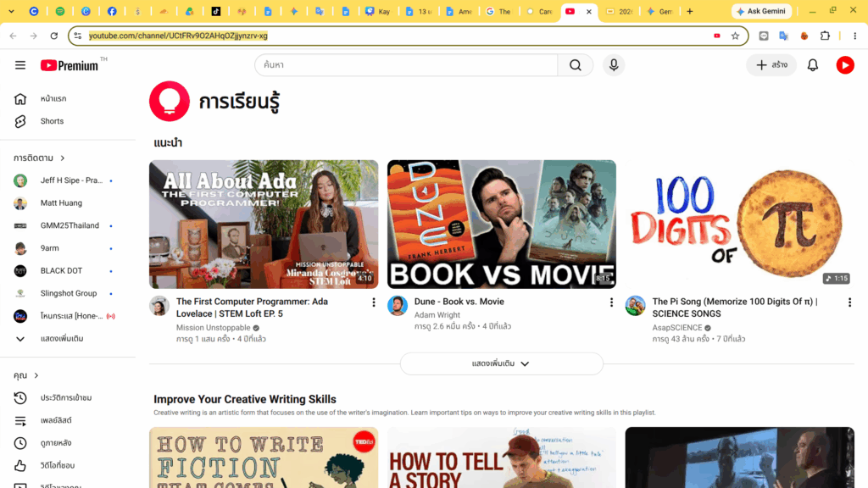The width and height of the screenshot is (868, 488).
Task: Open How to Write Fiction thumbnail
Action: (x=264, y=457)
